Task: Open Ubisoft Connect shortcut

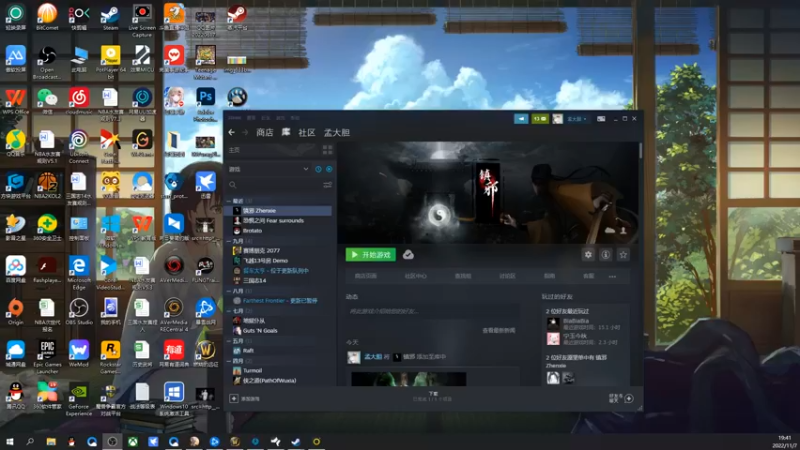Action: (x=79, y=146)
